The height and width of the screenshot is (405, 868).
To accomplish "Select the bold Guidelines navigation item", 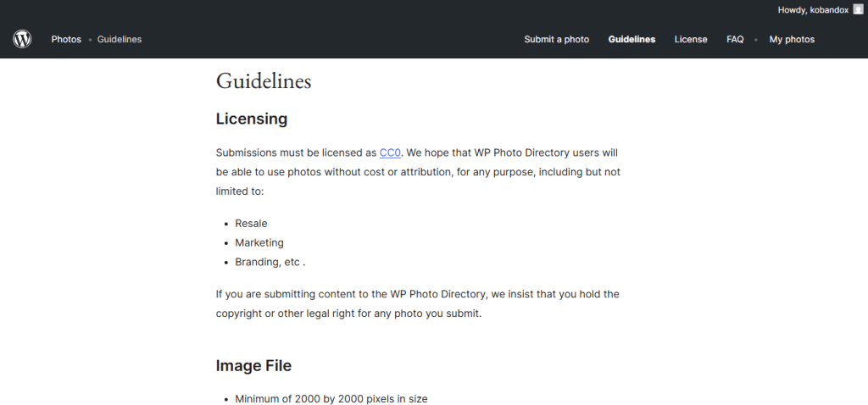I will tap(632, 39).
